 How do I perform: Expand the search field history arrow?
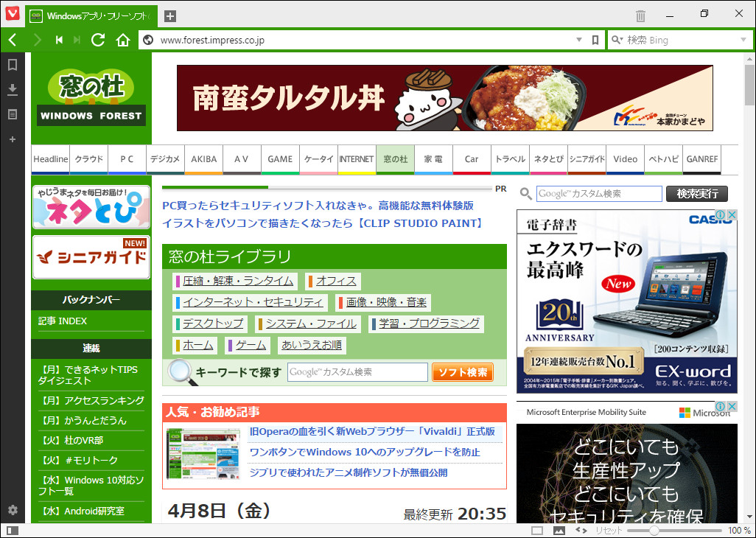click(743, 40)
